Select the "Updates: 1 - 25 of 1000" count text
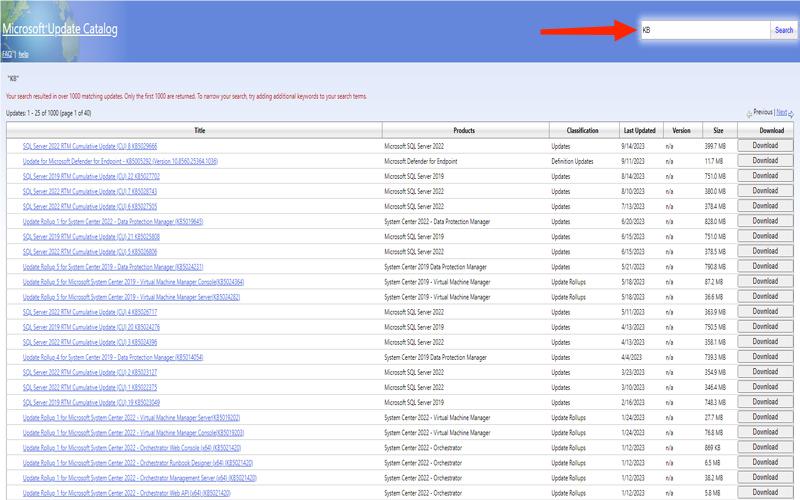The height and width of the screenshot is (500, 800). (48, 113)
